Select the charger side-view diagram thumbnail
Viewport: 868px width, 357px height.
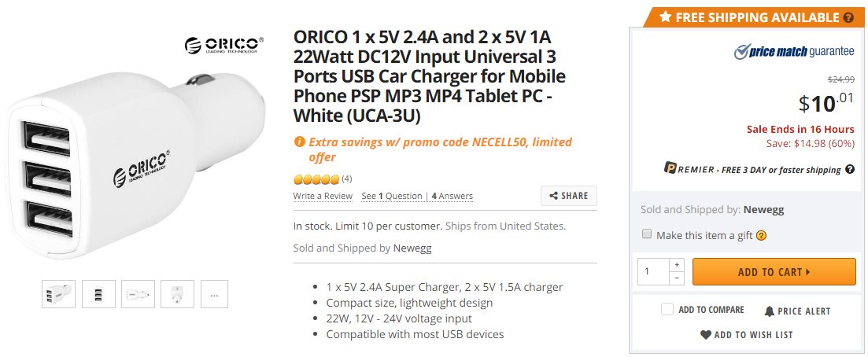pos(139,294)
